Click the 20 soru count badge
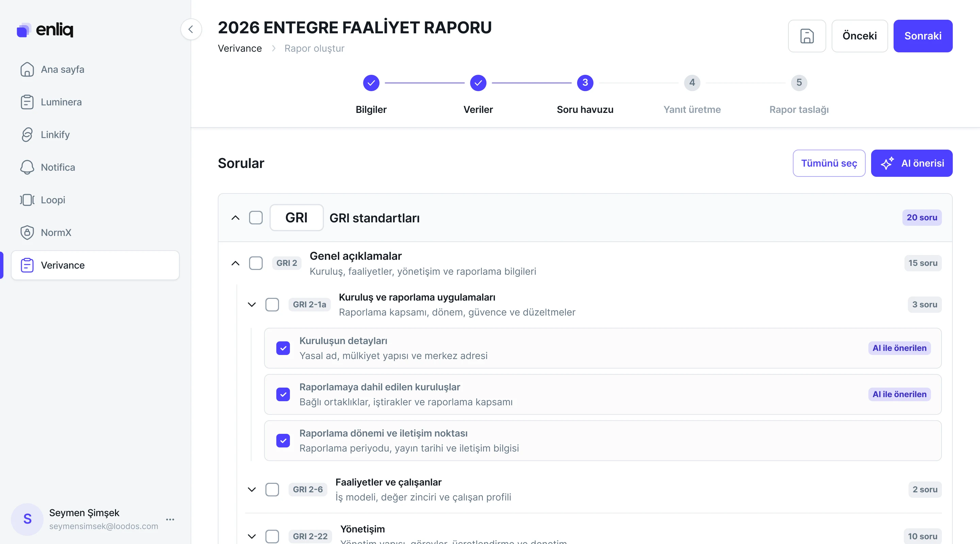980x544 pixels. click(x=922, y=218)
